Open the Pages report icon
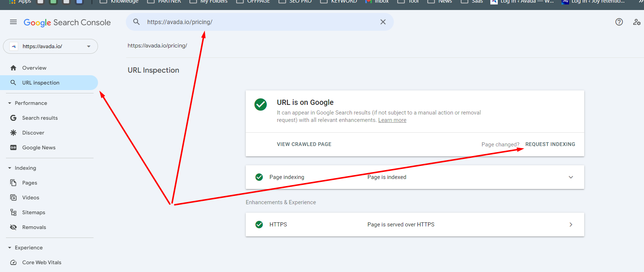 point(13,183)
